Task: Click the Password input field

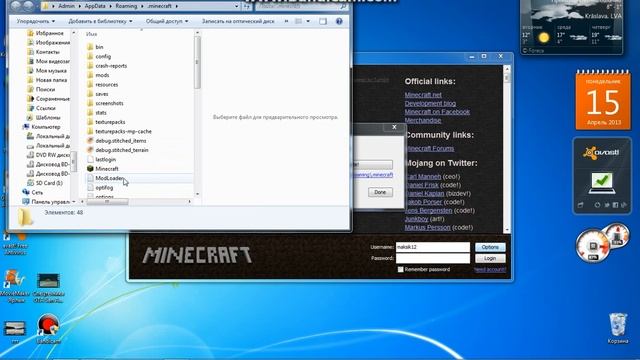Action: [433, 258]
